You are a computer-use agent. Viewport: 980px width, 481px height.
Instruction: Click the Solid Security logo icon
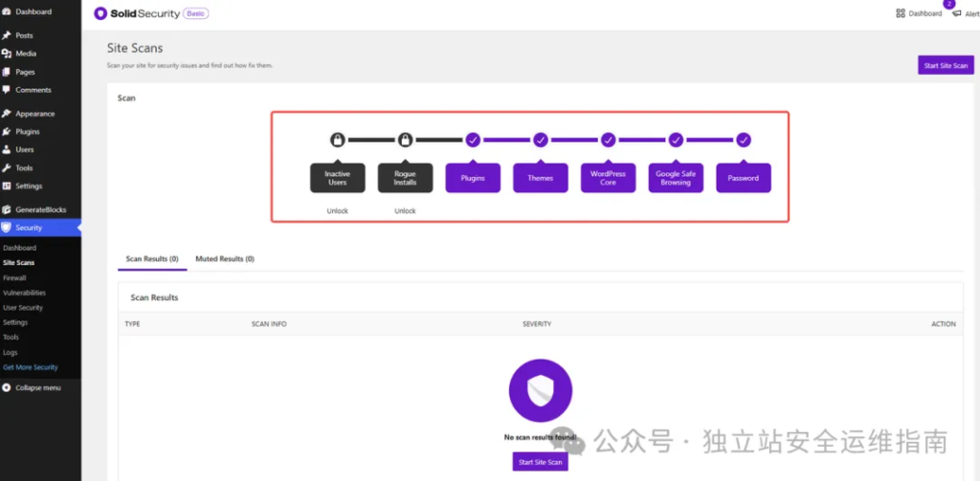tap(100, 13)
